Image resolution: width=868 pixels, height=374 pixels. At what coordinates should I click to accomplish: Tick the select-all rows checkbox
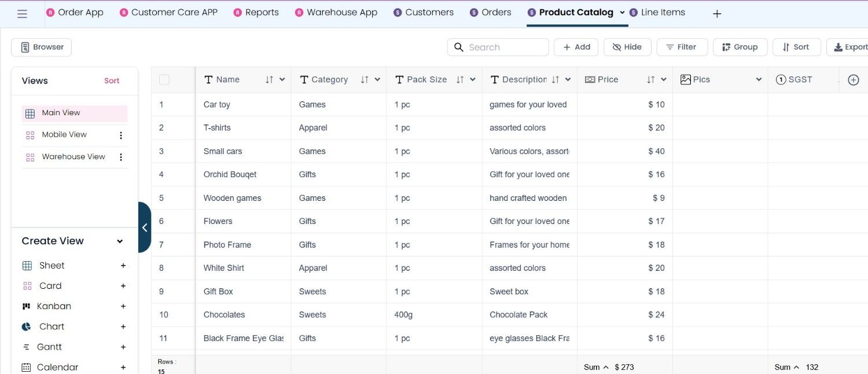click(x=164, y=80)
